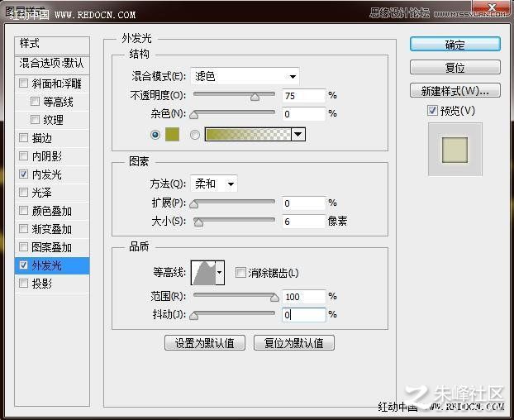Viewport: 514px width, 420px height.
Task: Select the solid color radio button
Action: pos(155,135)
